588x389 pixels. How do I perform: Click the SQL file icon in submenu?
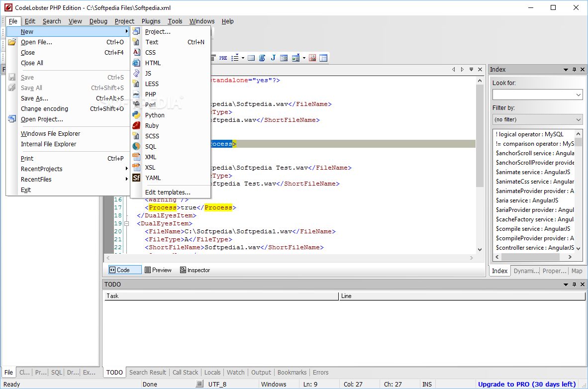pyautogui.click(x=136, y=146)
